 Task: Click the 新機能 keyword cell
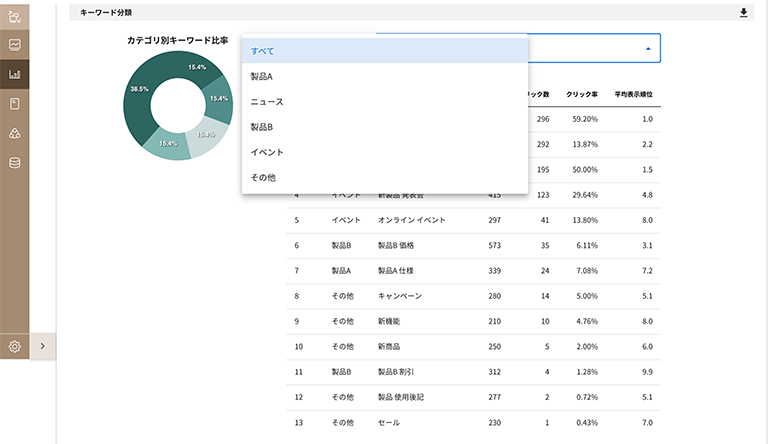(389, 321)
